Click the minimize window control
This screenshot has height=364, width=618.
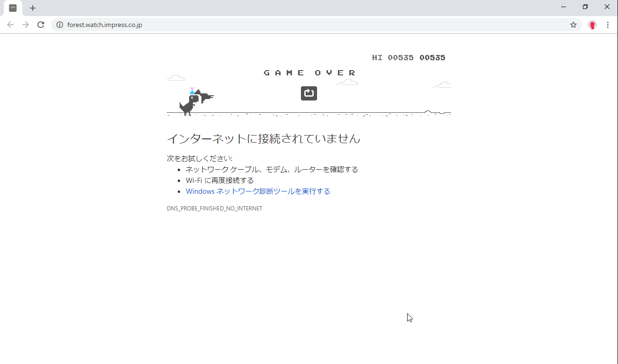tap(563, 7)
